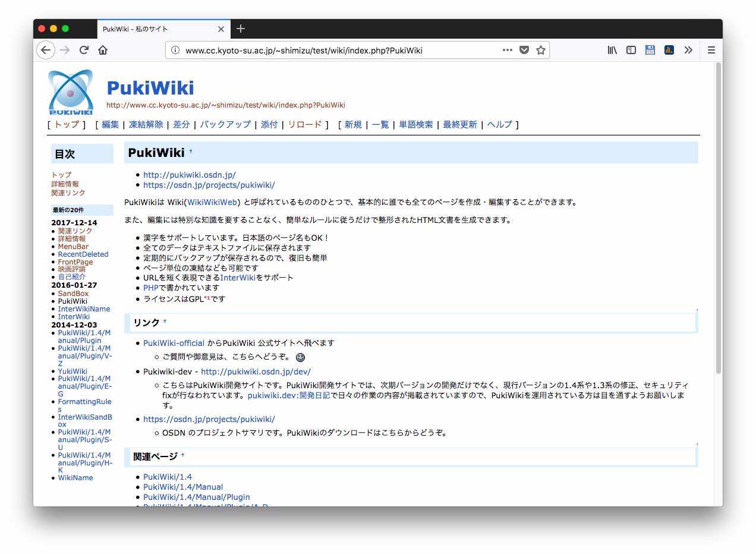Select 添付 in the navigation bar
Image resolution: width=756 pixels, height=554 pixels.
pos(269,124)
